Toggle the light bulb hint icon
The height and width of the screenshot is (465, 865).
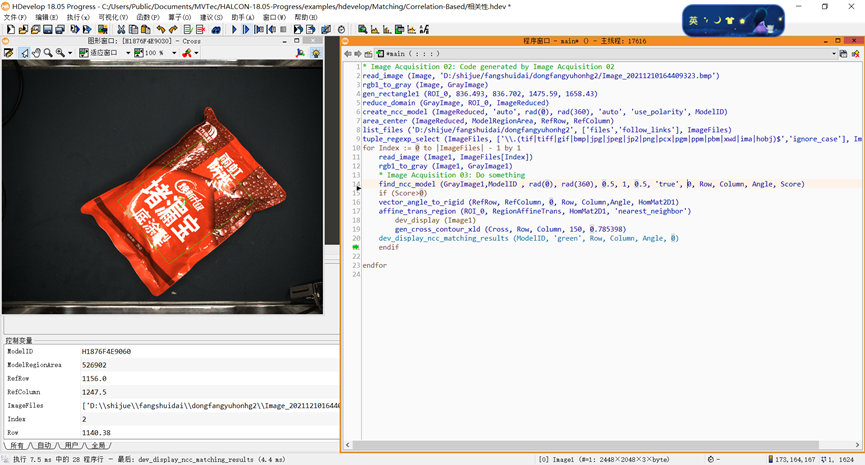click(316, 52)
